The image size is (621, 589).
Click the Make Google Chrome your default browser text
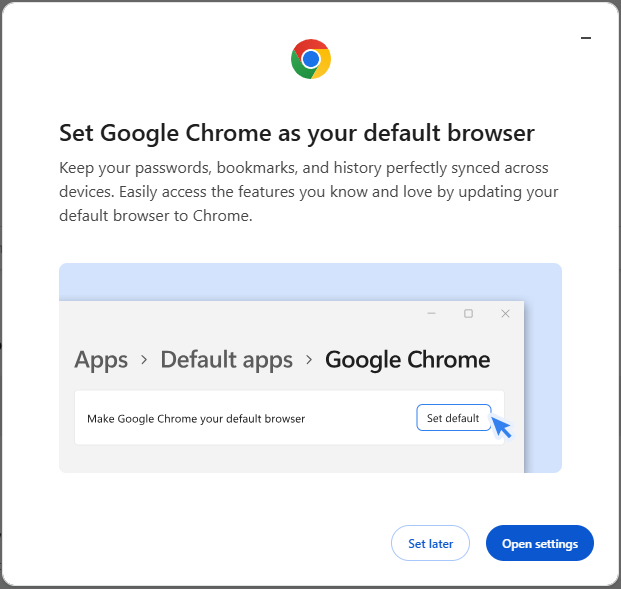(x=196, y=419)
